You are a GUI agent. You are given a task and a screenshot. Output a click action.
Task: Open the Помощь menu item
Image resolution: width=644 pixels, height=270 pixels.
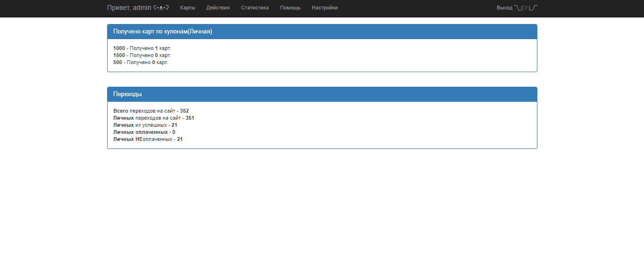[x=290, y=8]
